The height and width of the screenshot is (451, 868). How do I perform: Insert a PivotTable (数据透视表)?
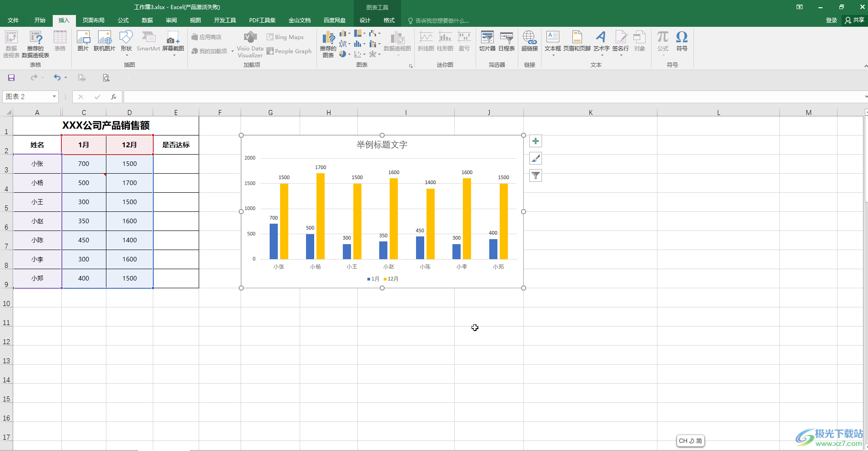pyautogui.click(x=11, y=44)
